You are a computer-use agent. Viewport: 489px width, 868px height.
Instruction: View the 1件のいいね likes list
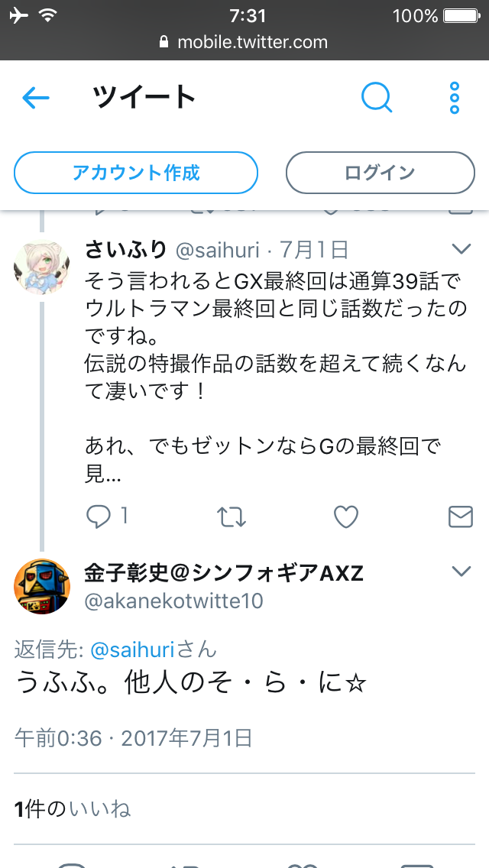click(x=73, y=809)
